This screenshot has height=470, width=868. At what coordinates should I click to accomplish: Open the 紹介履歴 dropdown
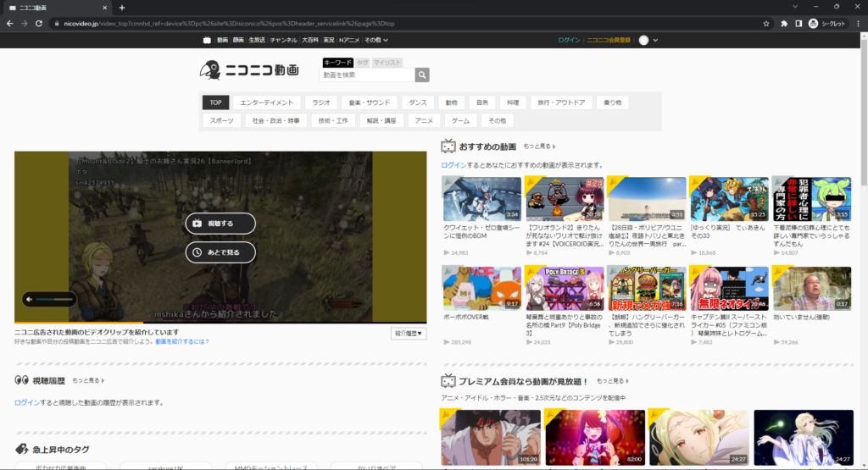(408, 334)
